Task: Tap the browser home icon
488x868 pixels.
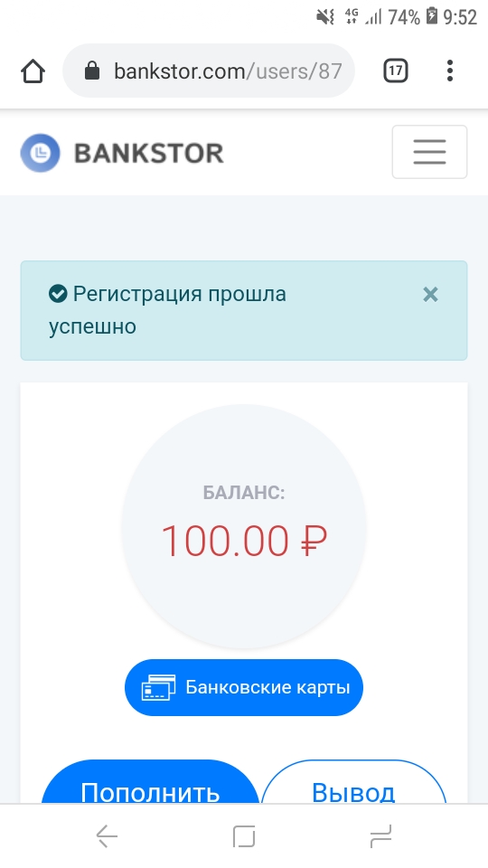Action: pyautogui.click(x=33, y=71)
